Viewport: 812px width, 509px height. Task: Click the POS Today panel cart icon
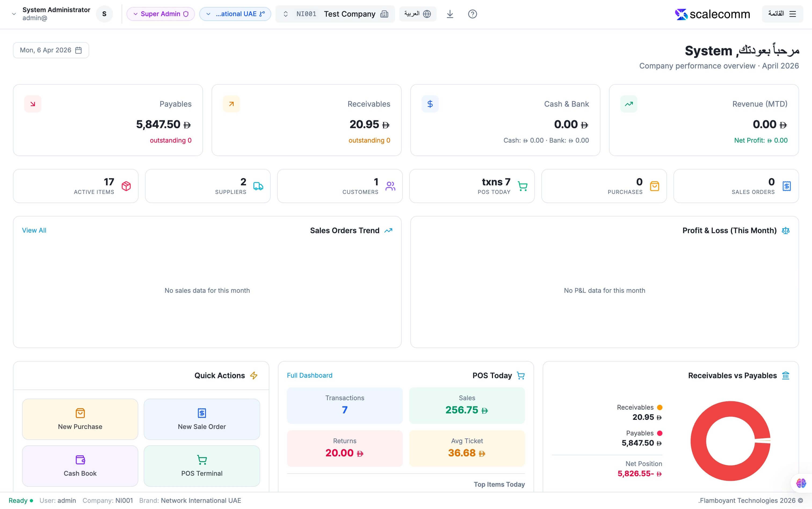pyautogui.click(x=521, y=375)
